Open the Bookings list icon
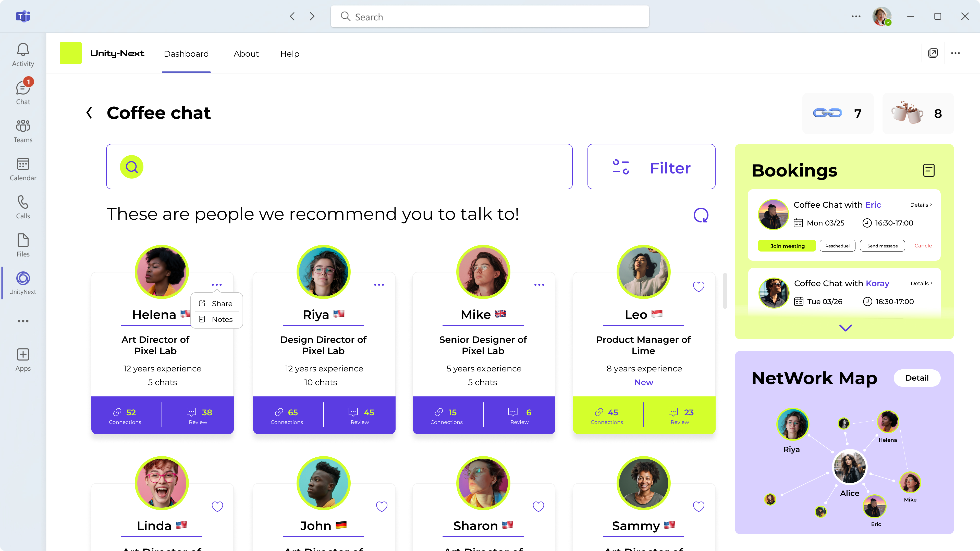 (929, 170)
